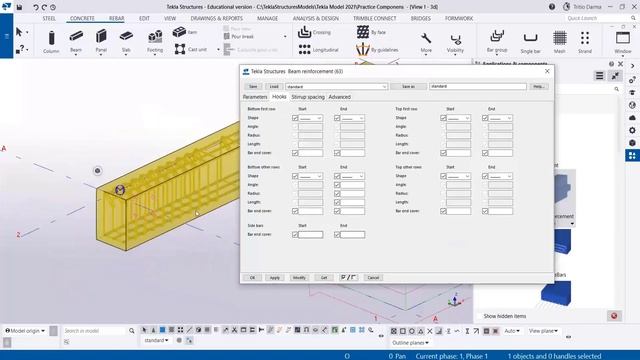Click the Apply button
Image resolution: width=640 pixels, height=360 pixels.
point(275,278)
